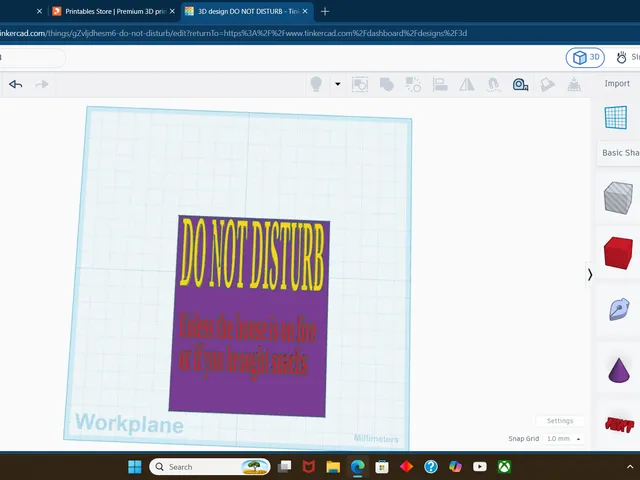Screen dimensions: 640x480
Task: Click the taskbar Search box
Action: click(x=210, y=467)
